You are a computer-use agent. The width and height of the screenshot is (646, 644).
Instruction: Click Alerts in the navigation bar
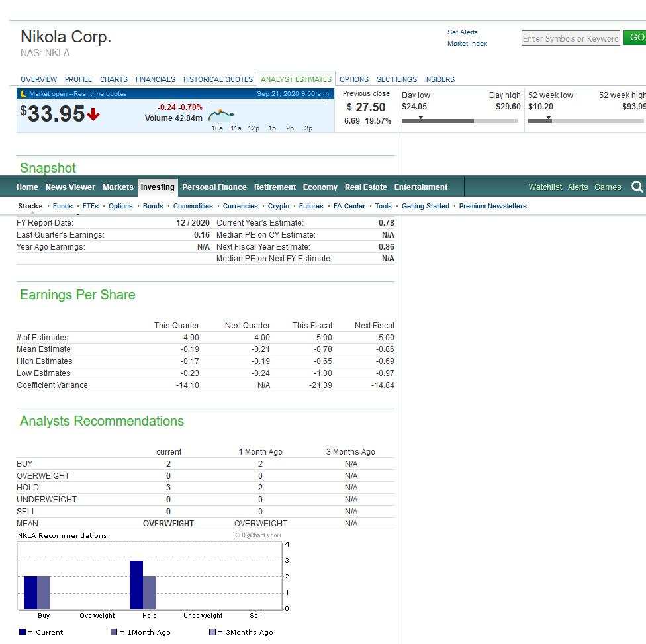coord(578,187)
